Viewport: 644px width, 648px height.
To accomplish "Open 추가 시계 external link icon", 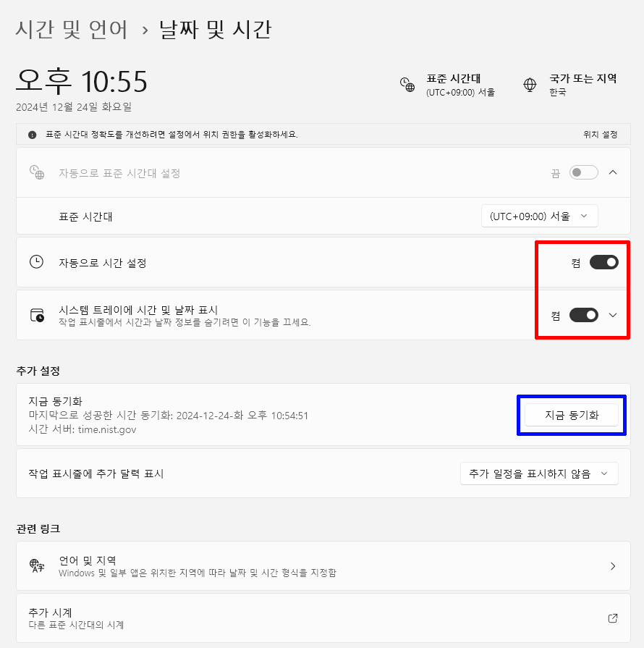I will tap(613, 618).
